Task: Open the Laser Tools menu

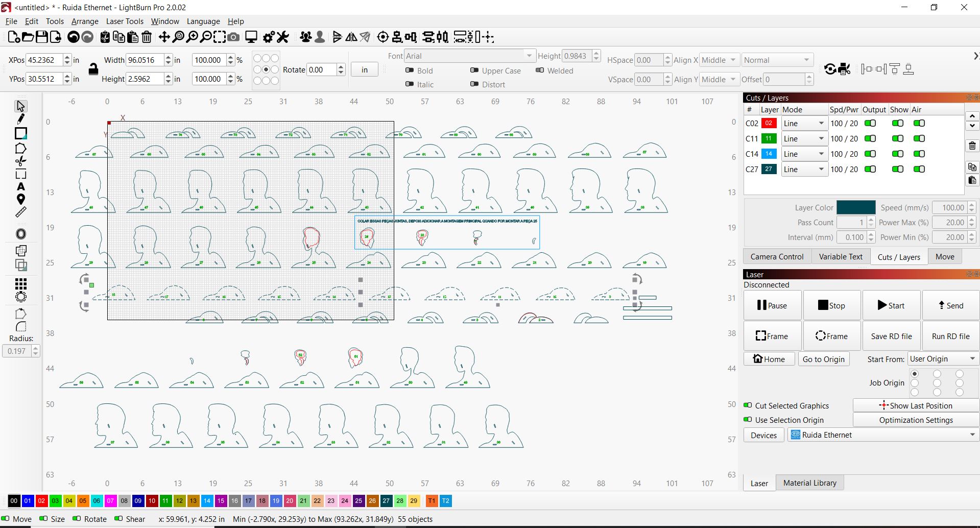Action: pos(125,21)
